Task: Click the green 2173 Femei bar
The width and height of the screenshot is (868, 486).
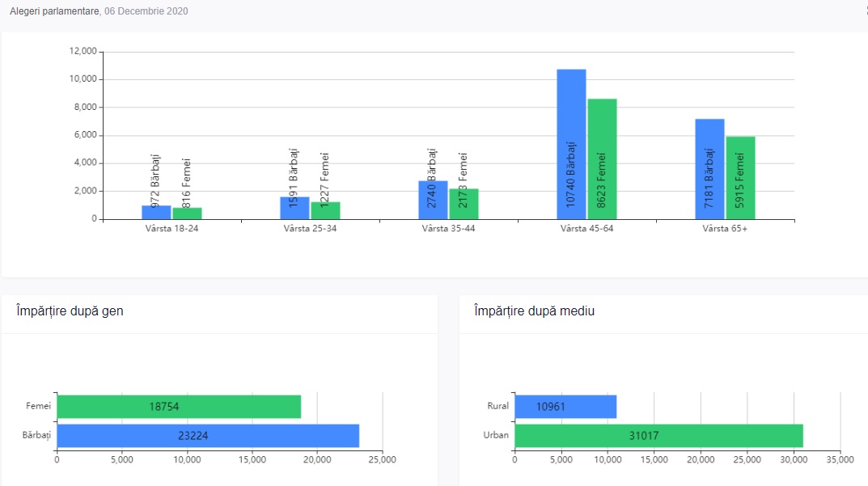Action: point(464,205)
